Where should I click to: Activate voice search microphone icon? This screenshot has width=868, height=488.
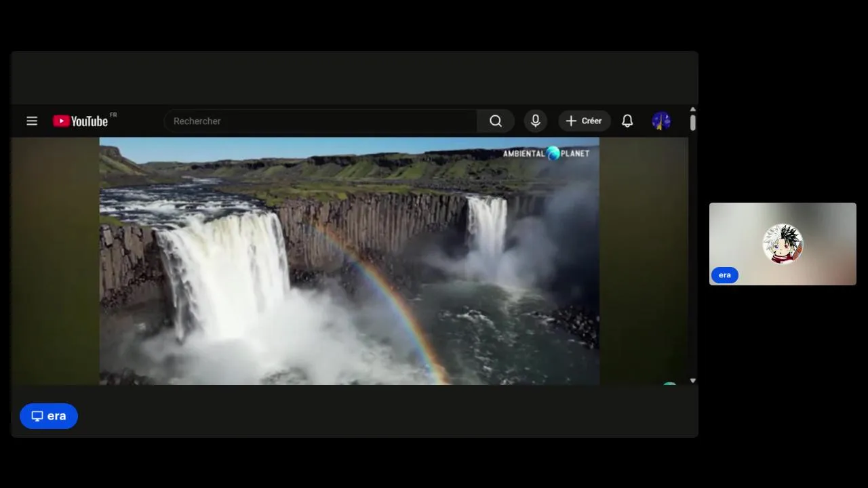pos(536,121)
